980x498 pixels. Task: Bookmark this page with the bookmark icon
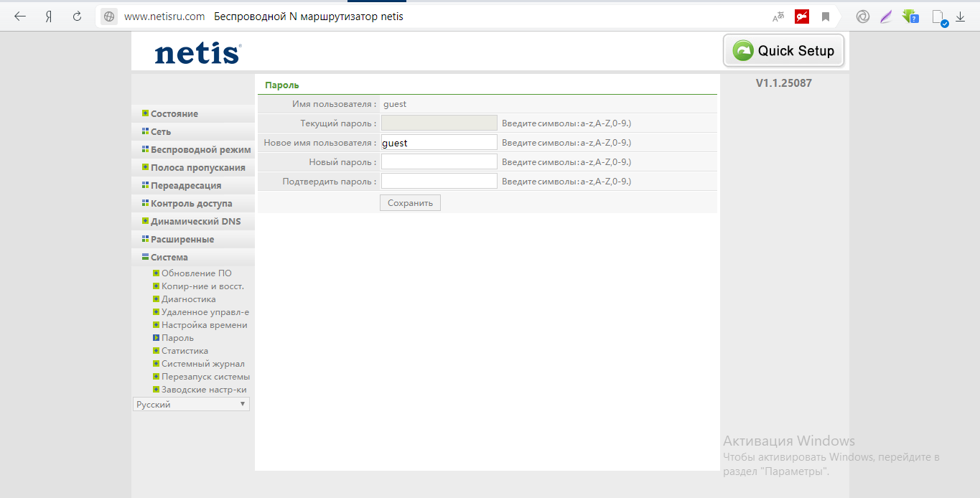[826, 17]
